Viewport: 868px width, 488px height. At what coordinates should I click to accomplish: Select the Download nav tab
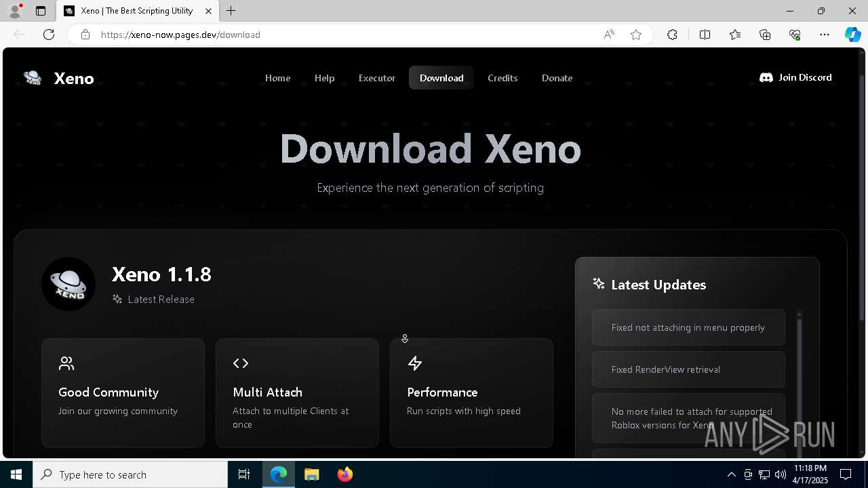441,78
